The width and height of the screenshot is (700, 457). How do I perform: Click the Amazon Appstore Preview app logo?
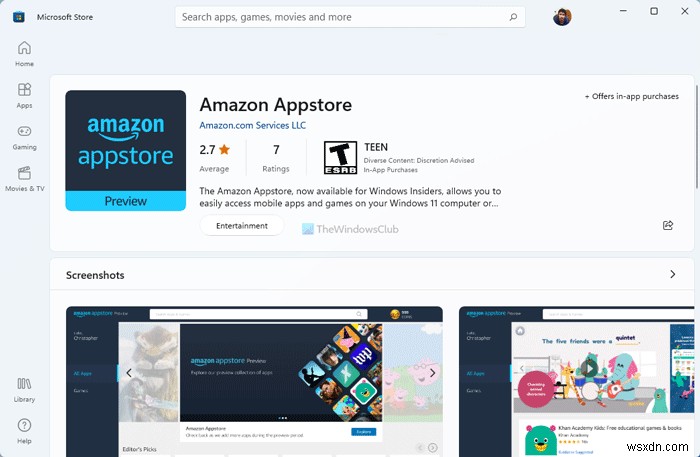tap(125, 150)
